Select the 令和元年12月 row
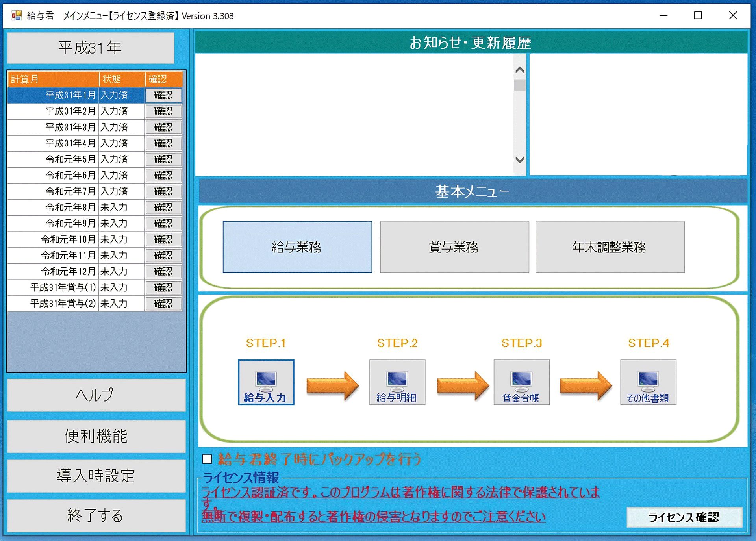 pyautogui.click(x=95, y=271)
